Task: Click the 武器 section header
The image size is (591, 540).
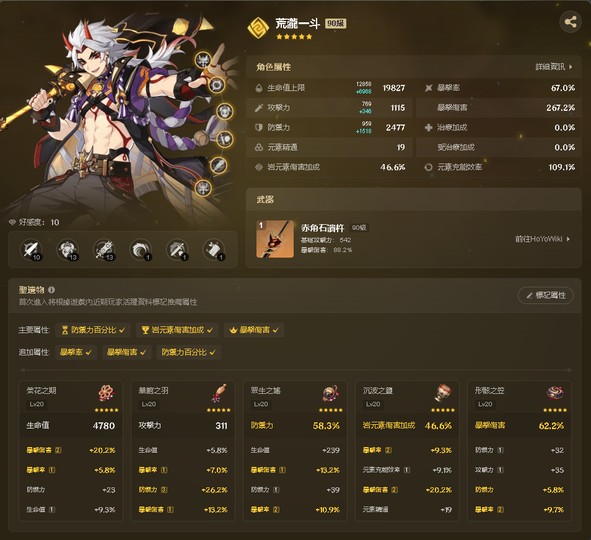Action: [265, 200]
